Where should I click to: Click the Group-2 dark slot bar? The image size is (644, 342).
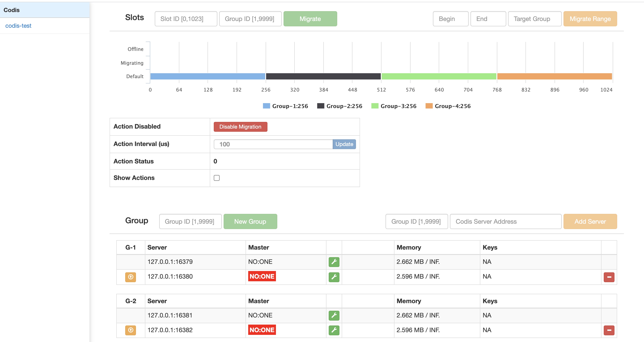(323, 76)
